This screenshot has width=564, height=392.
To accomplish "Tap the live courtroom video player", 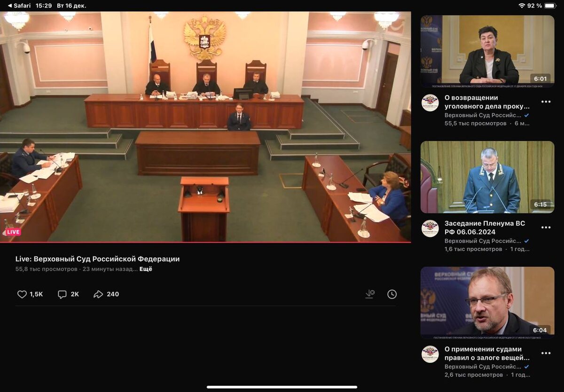I will [205, 127].
